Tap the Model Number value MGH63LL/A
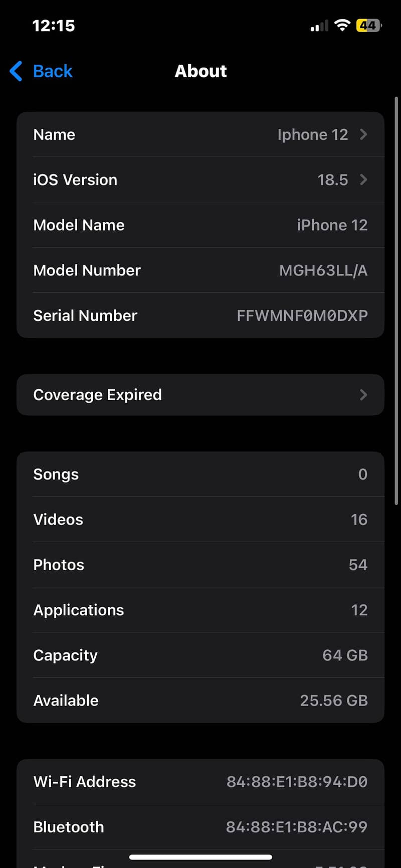This screenshot has height=868, width=401. pyautogui.click(x=323, y=270)
